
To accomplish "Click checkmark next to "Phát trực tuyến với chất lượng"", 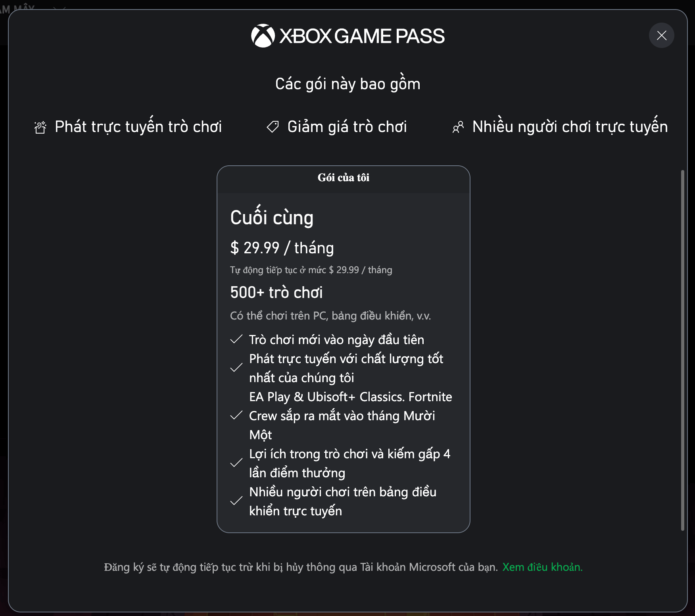I will (x=236, y=368).
